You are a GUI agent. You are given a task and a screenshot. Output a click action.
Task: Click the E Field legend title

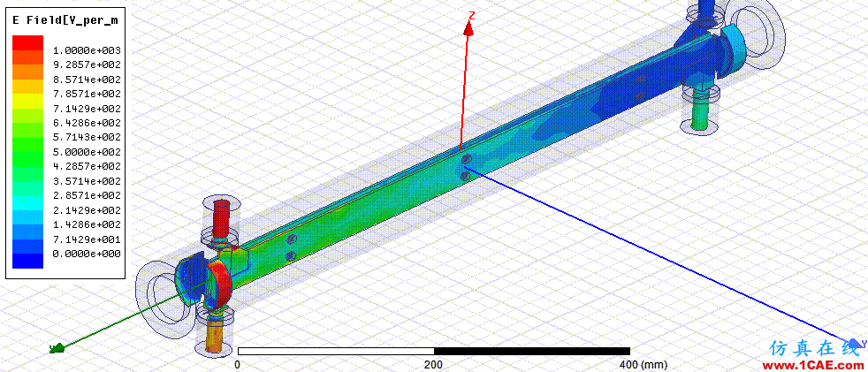(x=65, y=20)
